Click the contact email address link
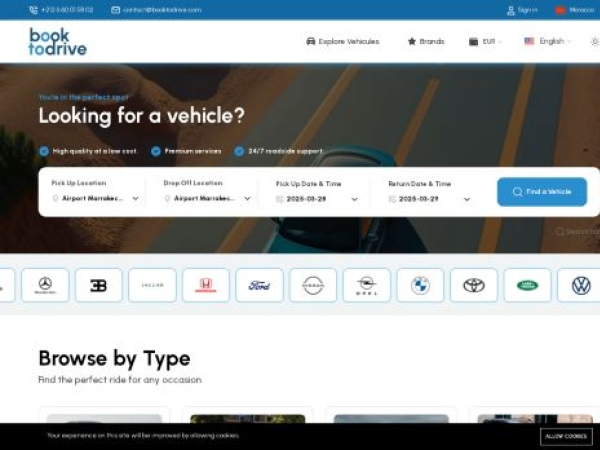 [162, 10]
